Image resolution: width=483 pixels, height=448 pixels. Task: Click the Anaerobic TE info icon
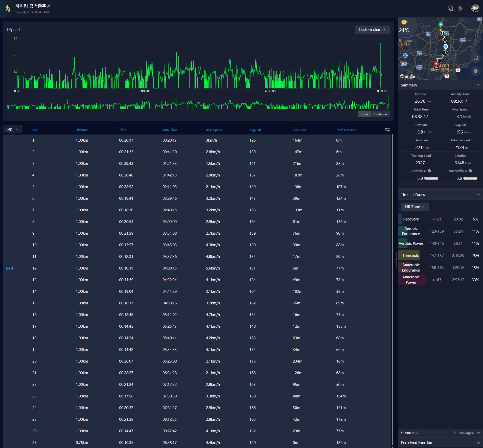pyautogui.click(x=470, y=171)
